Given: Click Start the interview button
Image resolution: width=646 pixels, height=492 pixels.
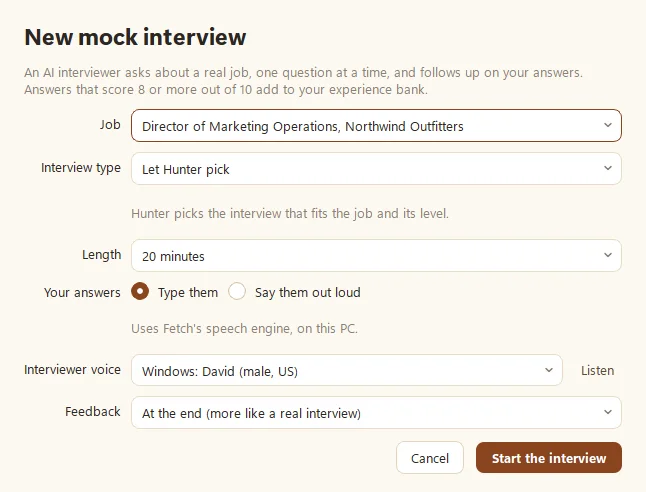Looking at the screenshot, I should click(x=549, y=458).
